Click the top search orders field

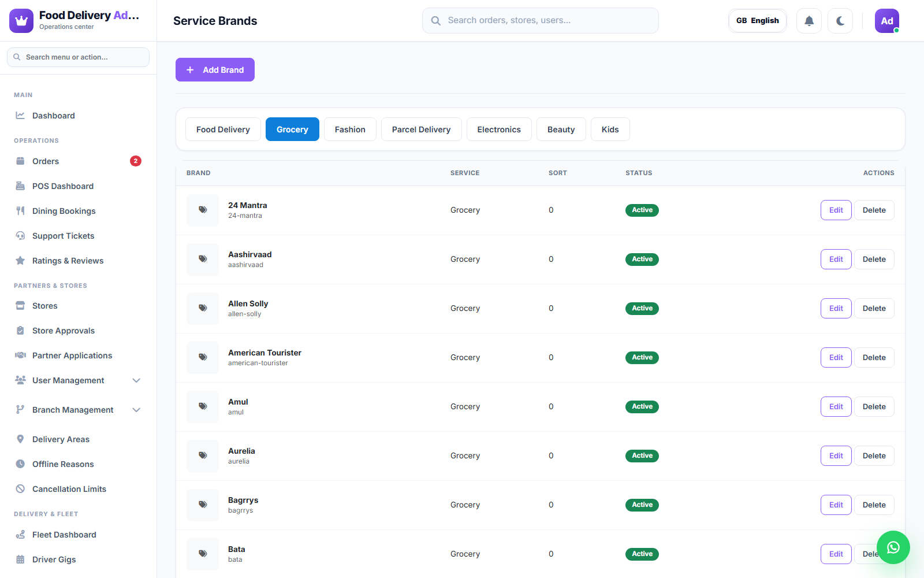click(x=541, y=21)
